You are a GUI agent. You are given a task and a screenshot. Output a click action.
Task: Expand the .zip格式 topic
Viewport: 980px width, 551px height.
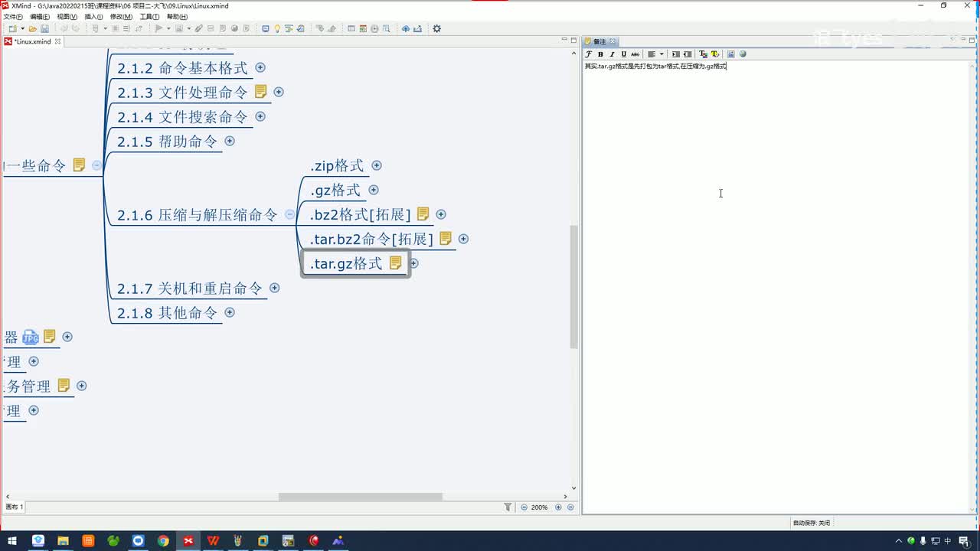[x=377, y=165]
